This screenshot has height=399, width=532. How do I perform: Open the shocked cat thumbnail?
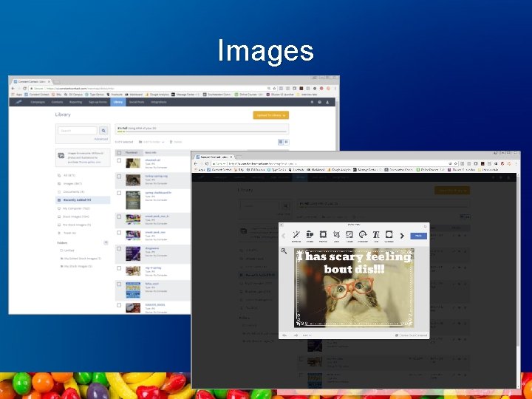pos(133,163)
